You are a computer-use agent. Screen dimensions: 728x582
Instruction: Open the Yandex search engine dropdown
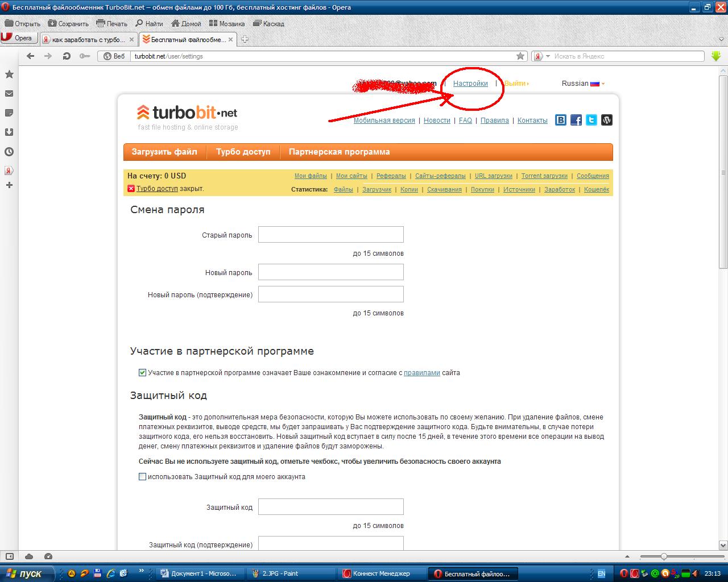click(x=542, y=56)
